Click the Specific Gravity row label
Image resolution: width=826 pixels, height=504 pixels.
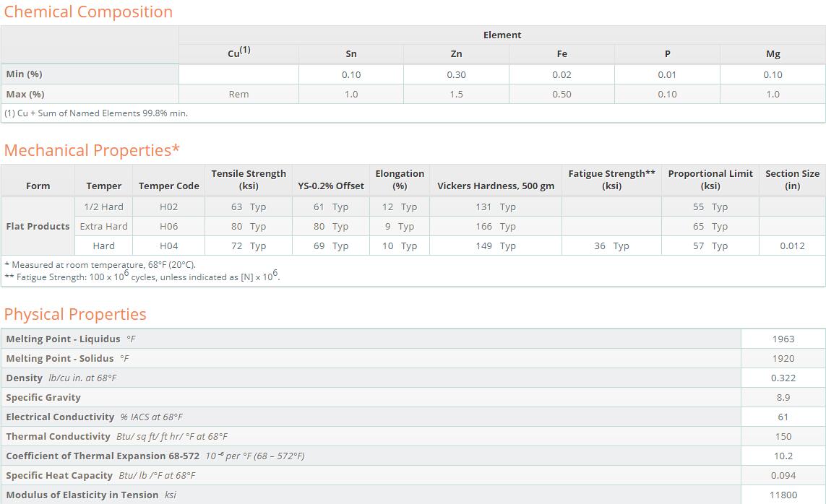43,397
